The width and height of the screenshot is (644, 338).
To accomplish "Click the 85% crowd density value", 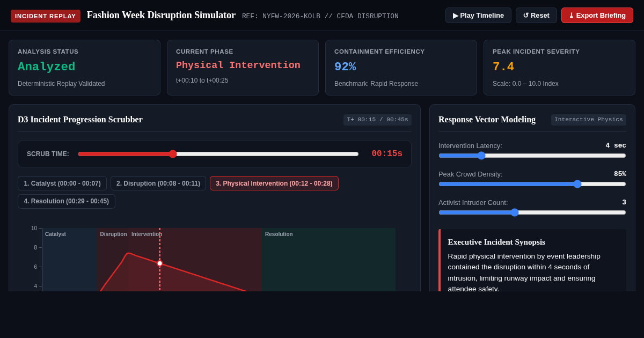I will point(620,174).
